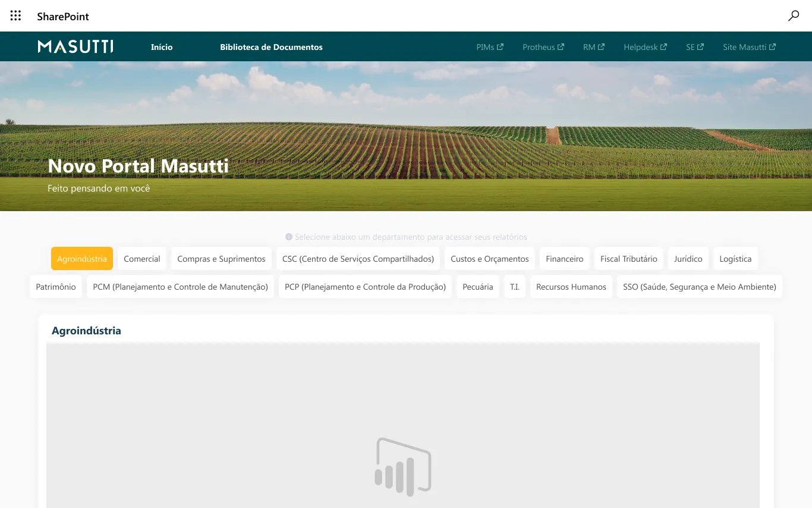This screenshot has height=508, width=812.
Task: Visit the Site Masutti link
Action: [749, 47]
